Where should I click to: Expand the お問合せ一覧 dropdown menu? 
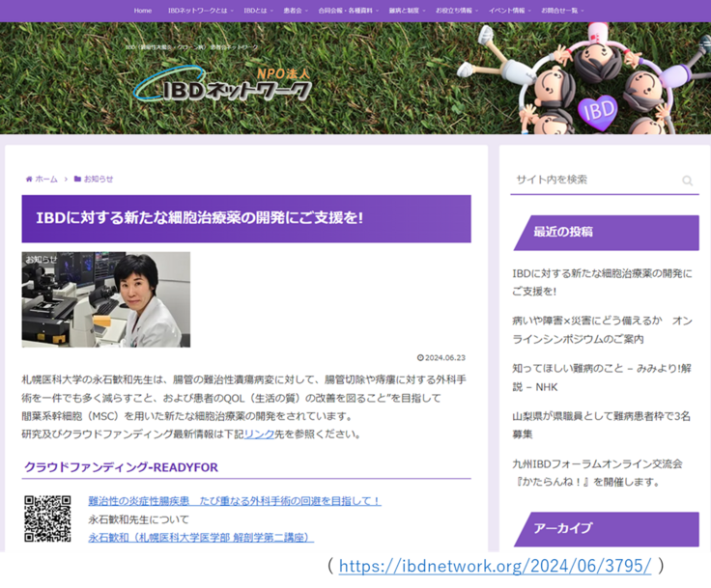pos(562,11)
